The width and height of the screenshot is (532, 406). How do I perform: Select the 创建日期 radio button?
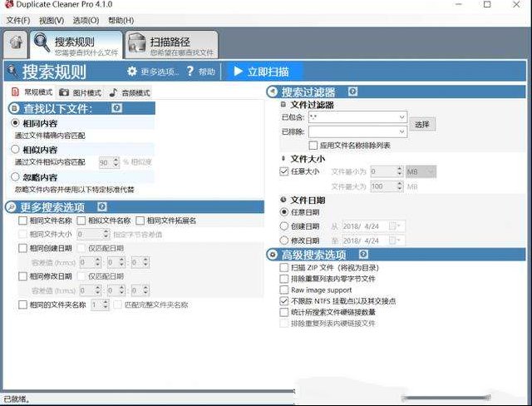point(284,226)
